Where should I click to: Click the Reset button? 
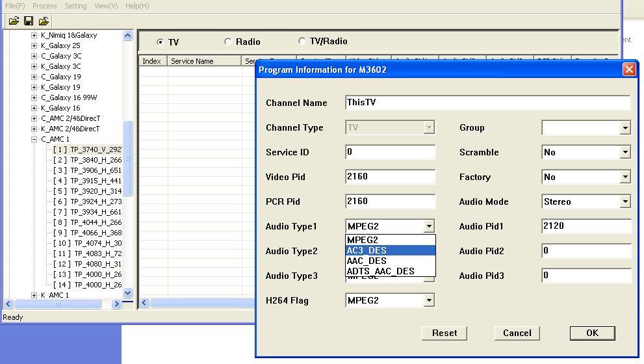click(444, 333)
